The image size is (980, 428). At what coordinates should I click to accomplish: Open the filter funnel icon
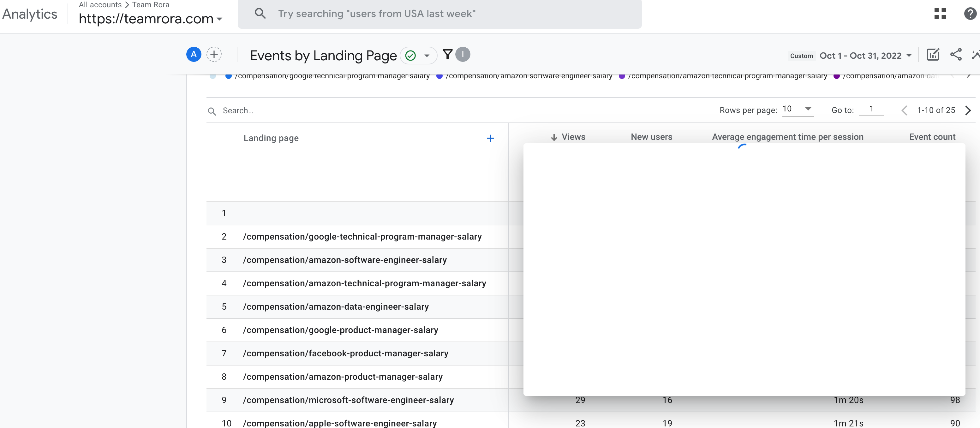pyautogui.click(x=448, y=54)
